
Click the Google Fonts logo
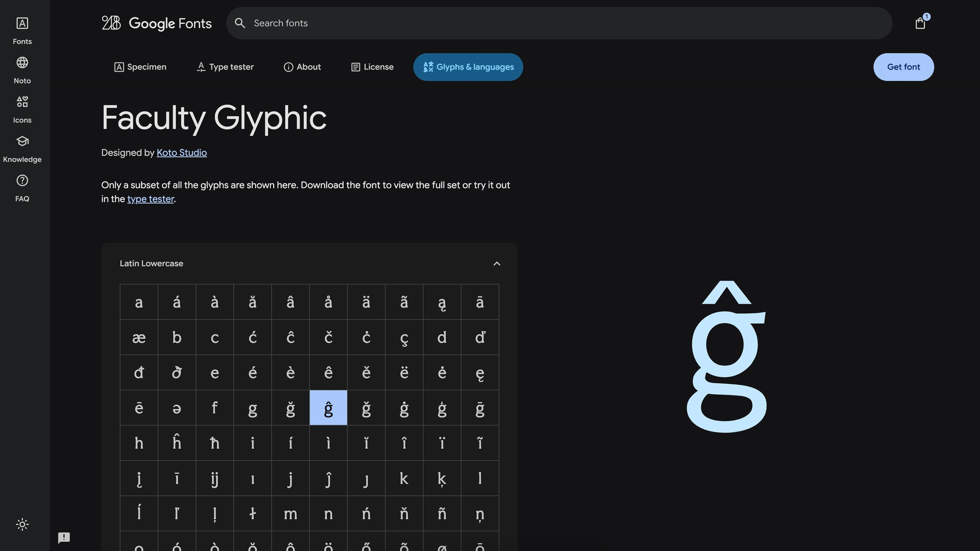point(156,23)
